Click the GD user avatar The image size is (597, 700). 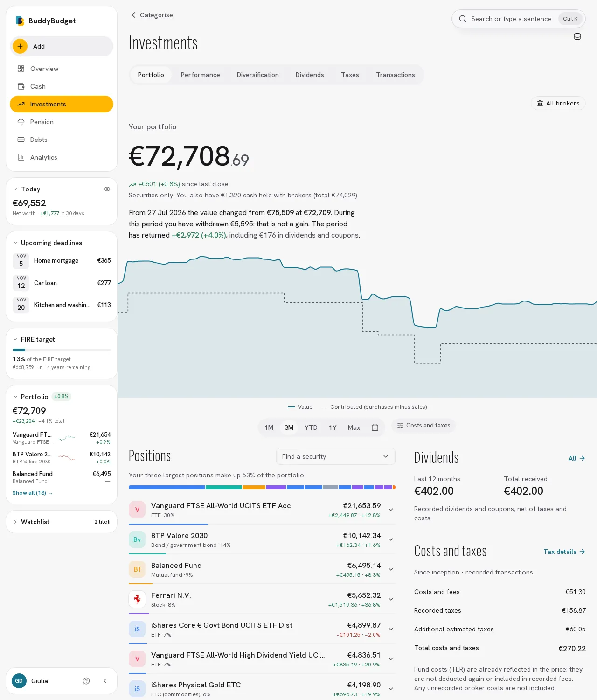(19, 681)
